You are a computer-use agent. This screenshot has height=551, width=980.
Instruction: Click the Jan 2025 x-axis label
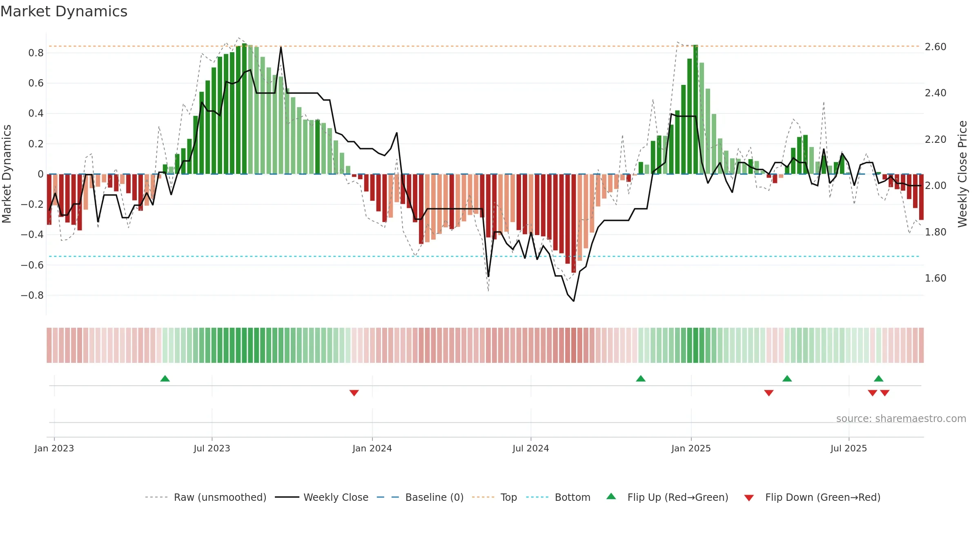coord(691,448)
